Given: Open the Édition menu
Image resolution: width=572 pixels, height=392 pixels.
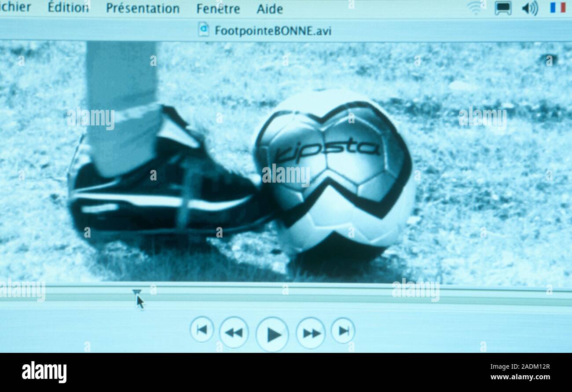Looking at the screenshot, I should 68,7.
